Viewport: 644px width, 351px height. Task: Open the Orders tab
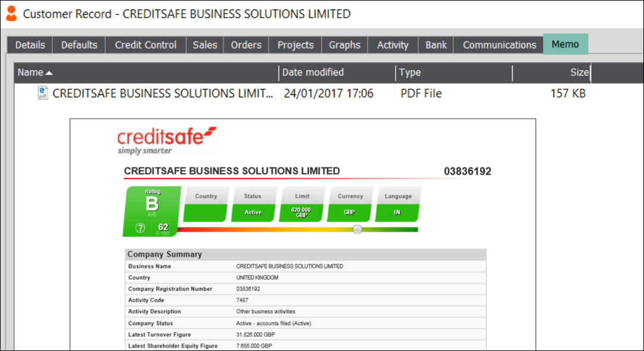tap(246, 45)
